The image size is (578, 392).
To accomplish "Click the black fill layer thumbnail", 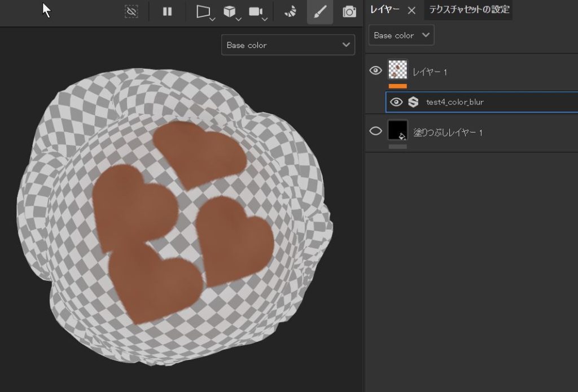I will coord(398,130).
